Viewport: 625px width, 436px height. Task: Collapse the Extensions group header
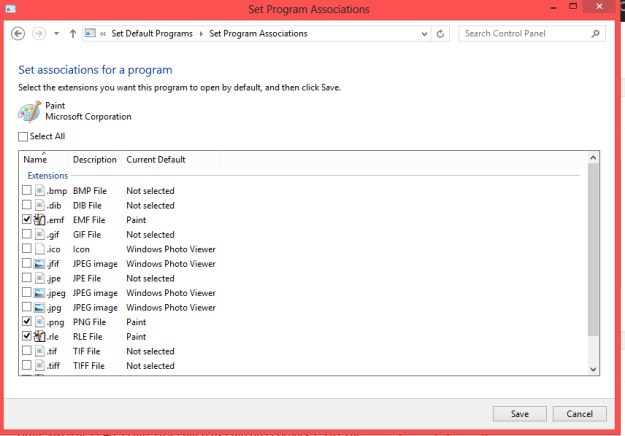tap(47, 176)
